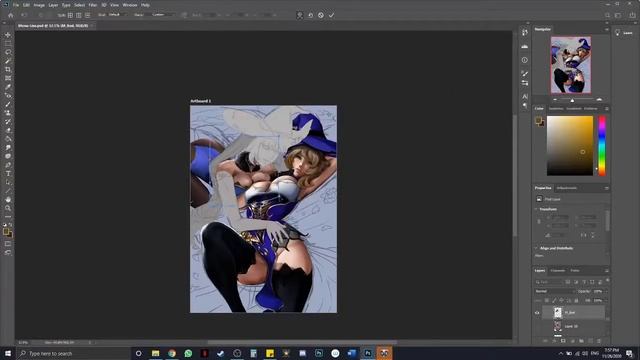The image size is (640, 360).
Task: Open the layer filter Kind dropdown
Action: tap(549, 282)
